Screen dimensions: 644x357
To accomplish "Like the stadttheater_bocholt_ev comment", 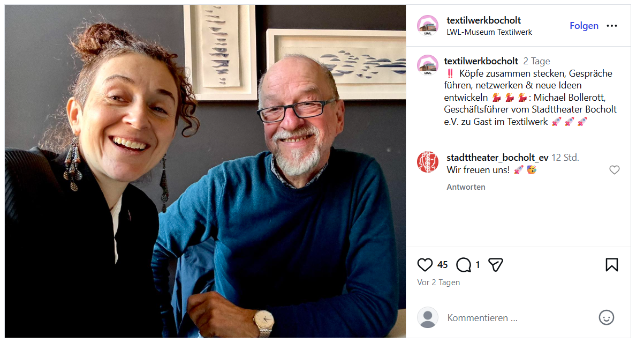I will pos(615,170).
